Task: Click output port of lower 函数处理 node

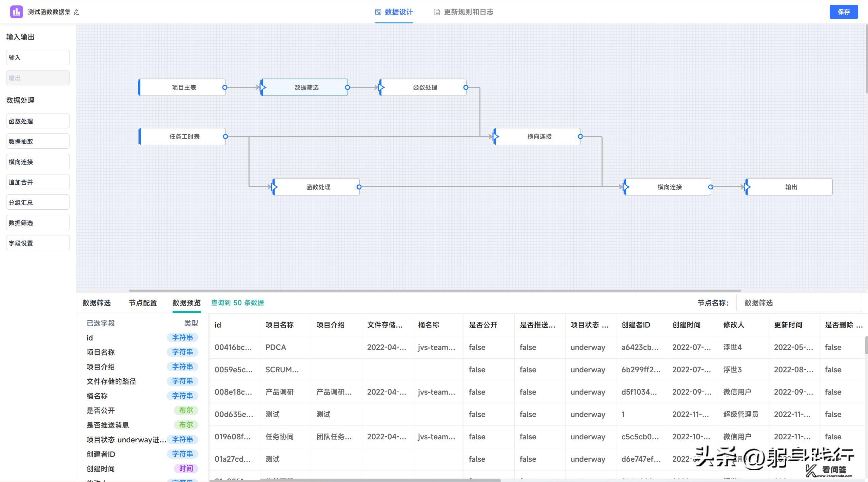Action: click(x=359, y=187)
